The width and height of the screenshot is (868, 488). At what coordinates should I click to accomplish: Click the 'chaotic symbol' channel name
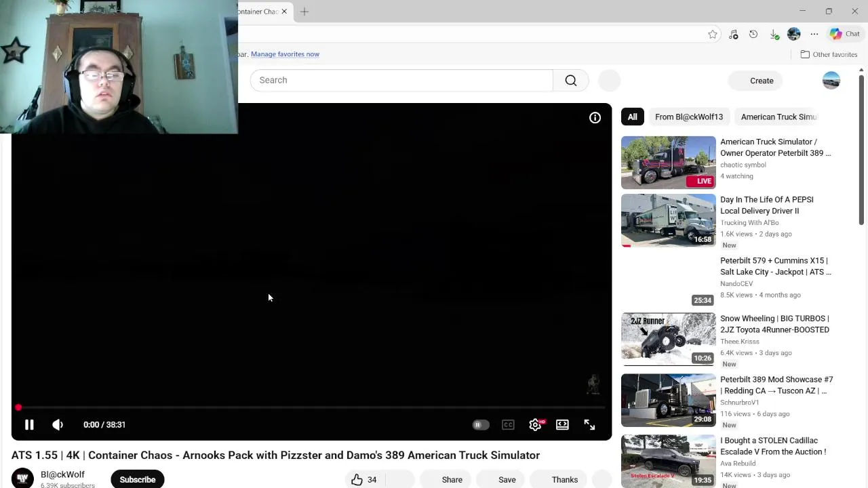(x=743, y=165)
